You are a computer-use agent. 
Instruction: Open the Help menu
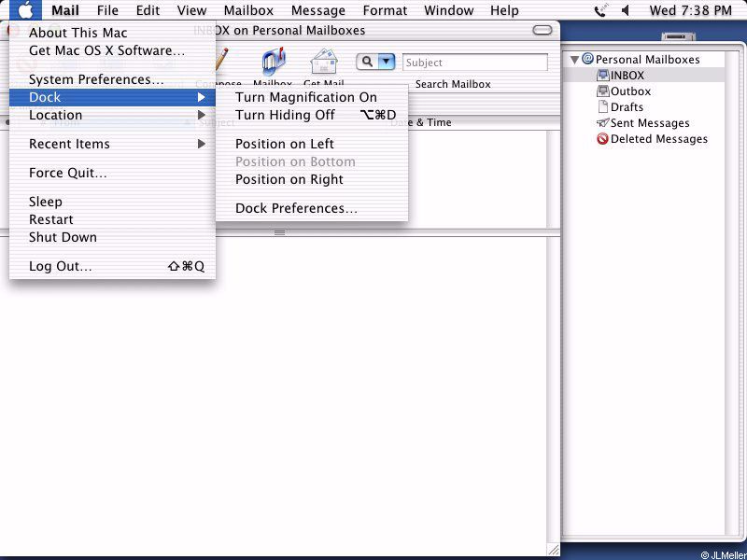504,10
